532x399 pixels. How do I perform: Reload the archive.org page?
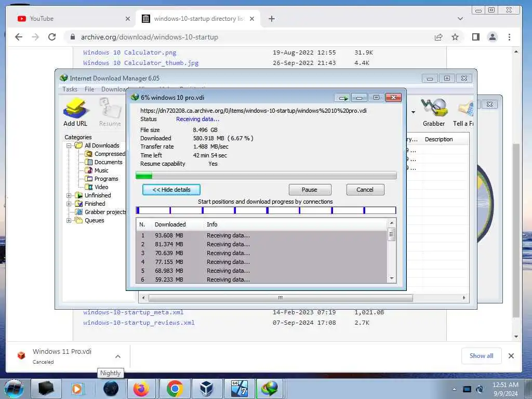coord(52,37)
